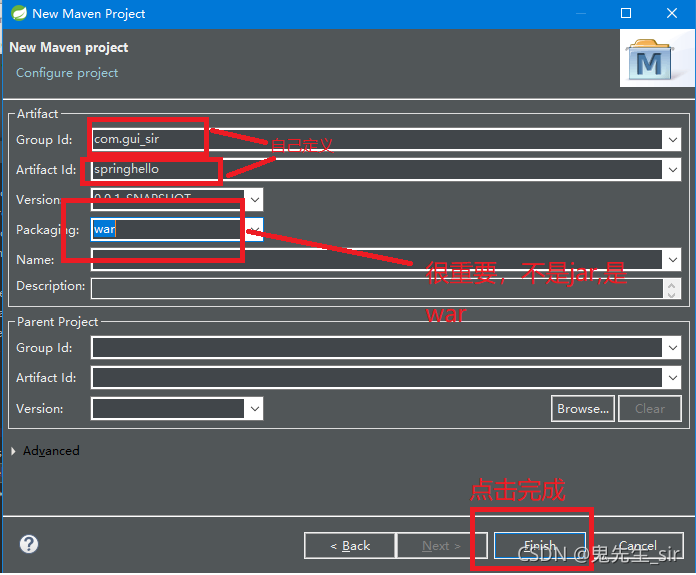This screenshot has width=696, height=575.
Task: Open the Parent Project Artifact Id dropdown
Action: click(x=672, y=378)
